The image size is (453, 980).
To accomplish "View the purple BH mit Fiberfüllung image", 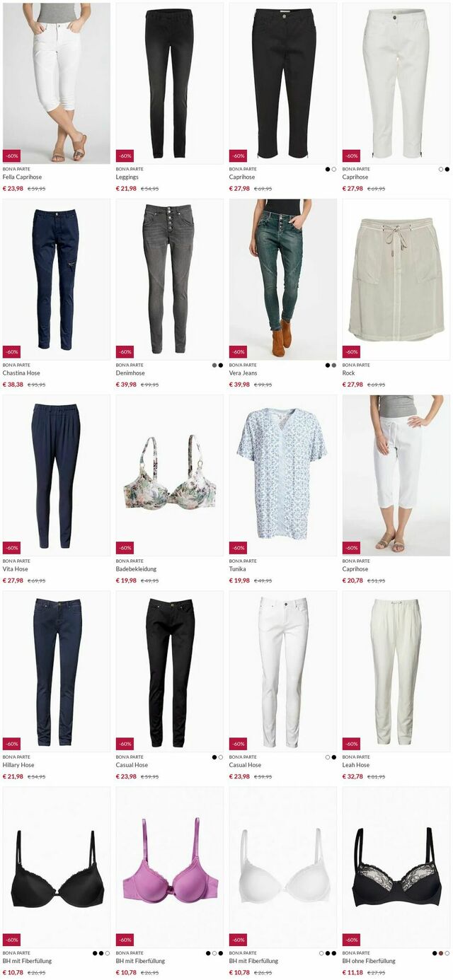I will click(170, 867).
